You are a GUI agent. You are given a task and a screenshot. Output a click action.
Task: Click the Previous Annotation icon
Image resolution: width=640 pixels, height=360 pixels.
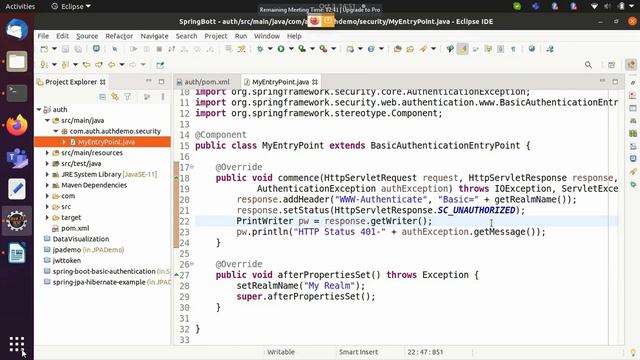pos(65,64)
